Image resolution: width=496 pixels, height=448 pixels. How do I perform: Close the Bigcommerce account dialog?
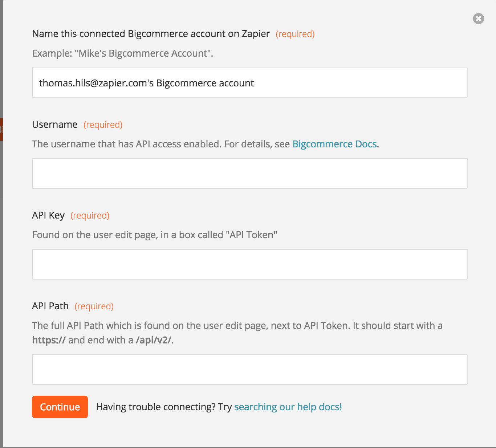tap(478, 19)
